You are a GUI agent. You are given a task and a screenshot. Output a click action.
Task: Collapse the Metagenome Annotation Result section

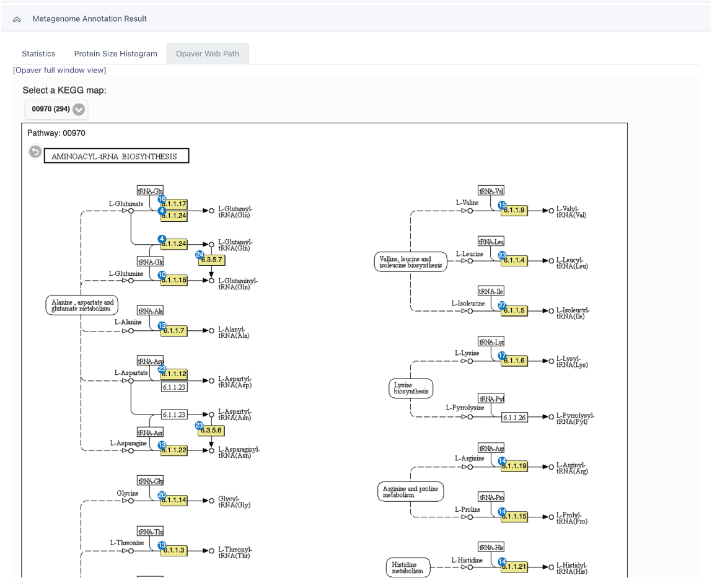[x=17, y=19]
